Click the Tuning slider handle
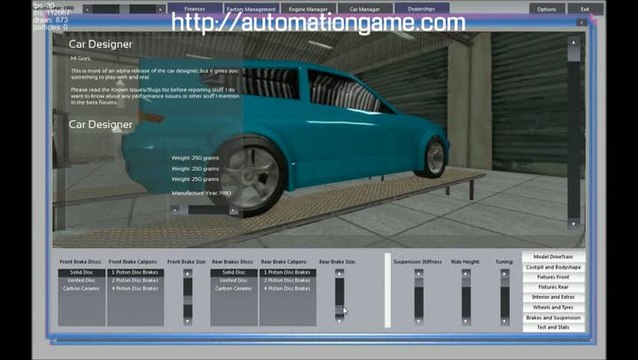Screen dimensions: 638x360 505,283
